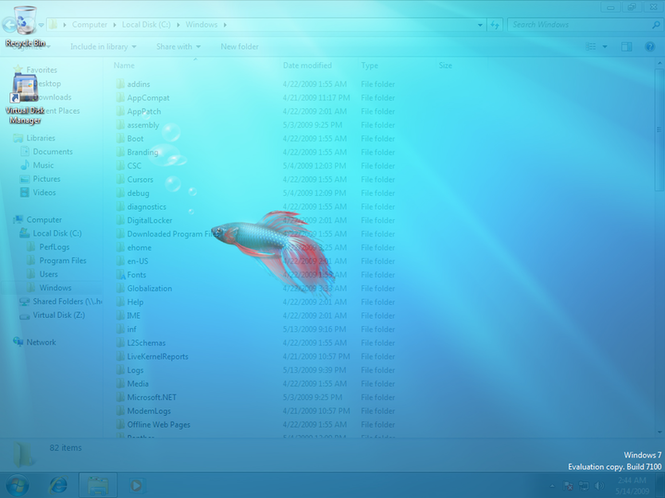Click the Windows Explorer taskbar button
The height and width of the screenshot is (498, 665).
click(x=98, y=485)
